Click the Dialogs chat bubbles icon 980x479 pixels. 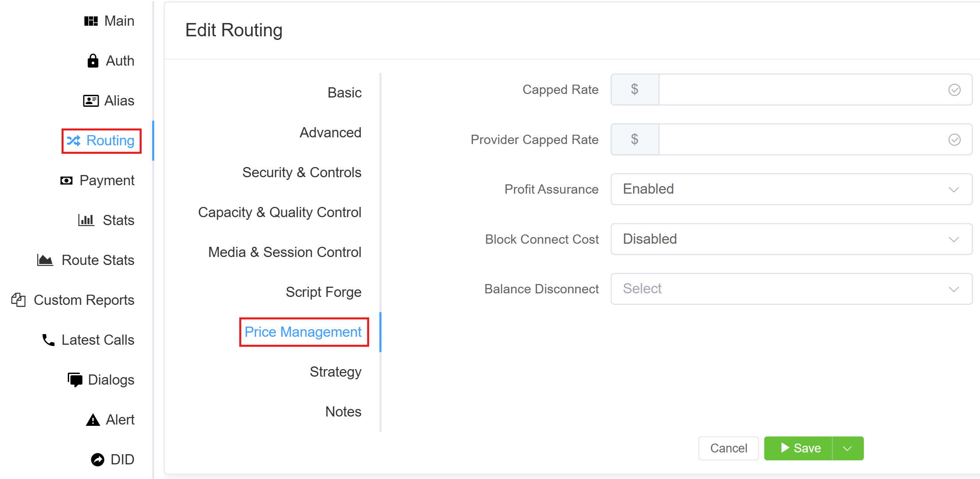[x=75, y=380]
